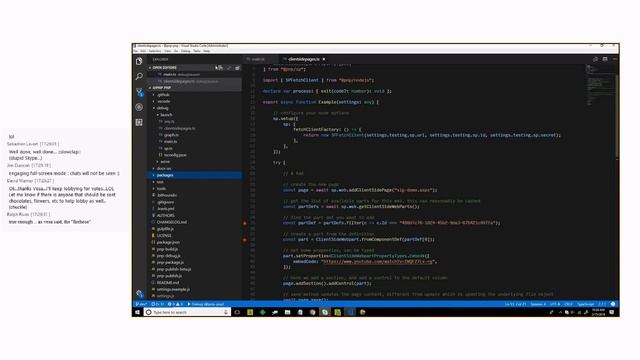The height and width of the screenshot is (360, 640).
Task: Close the clientsidepages.ts tab
Action: point(324,59)
